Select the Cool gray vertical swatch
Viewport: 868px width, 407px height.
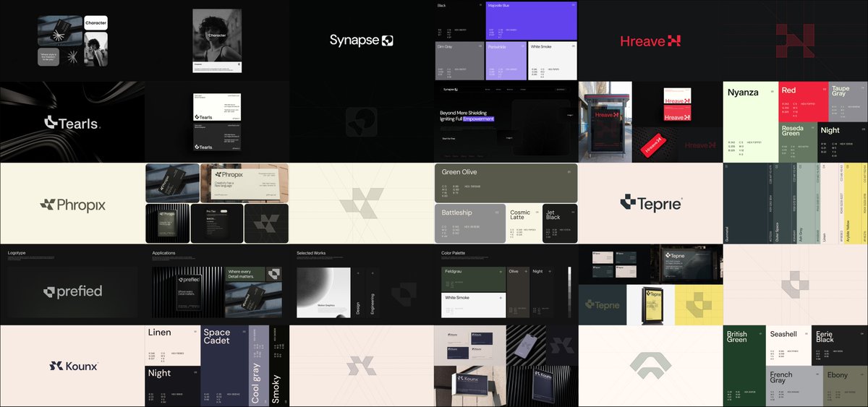[258, 366]
